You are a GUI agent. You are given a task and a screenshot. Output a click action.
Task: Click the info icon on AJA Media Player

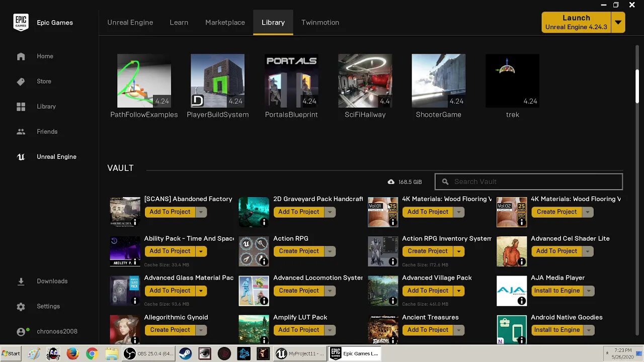tap(522, 301)
